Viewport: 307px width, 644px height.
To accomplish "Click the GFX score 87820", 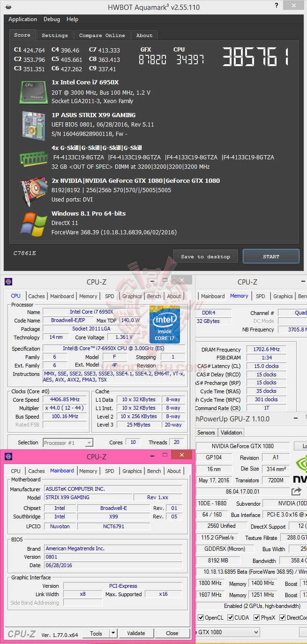I will 153,59.
